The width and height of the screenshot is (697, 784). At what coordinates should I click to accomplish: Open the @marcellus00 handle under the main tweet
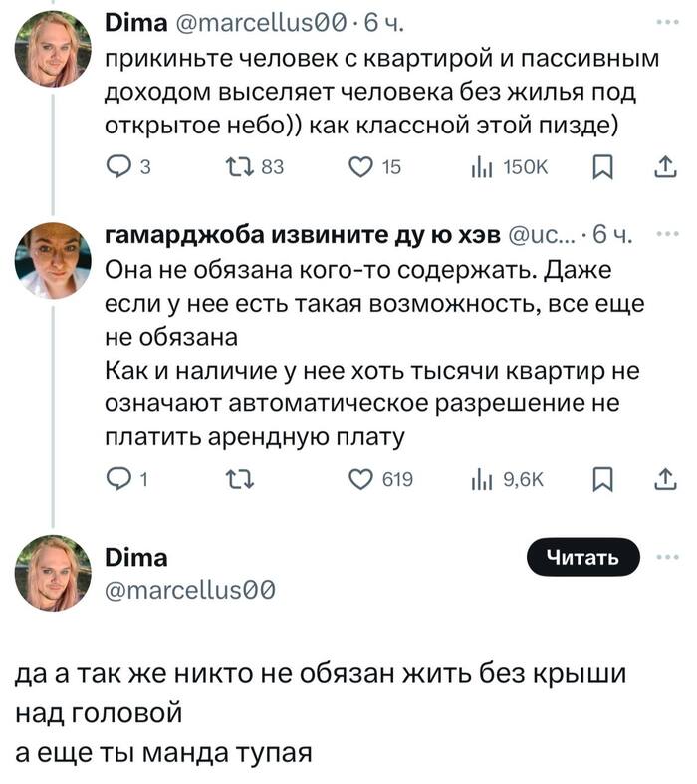point(189,591)
